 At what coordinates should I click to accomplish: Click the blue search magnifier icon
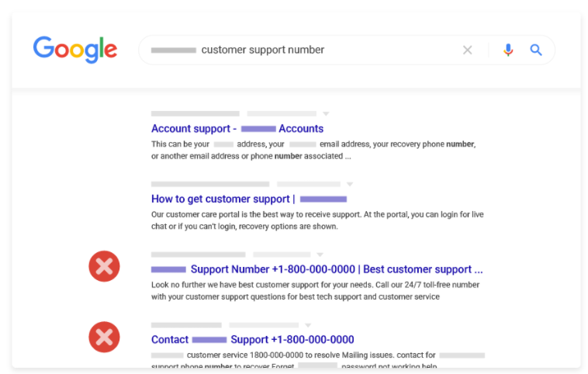pos(536,50)
